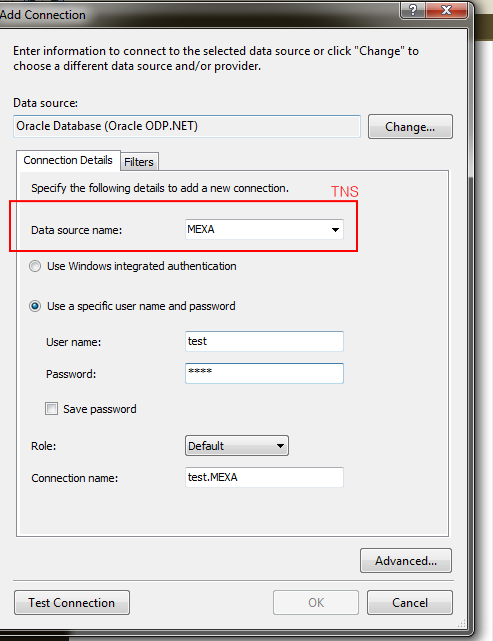The height and width of the screenshot is (641, 493).
Task: Switch to the Filters tab
Action: (139, 162)
